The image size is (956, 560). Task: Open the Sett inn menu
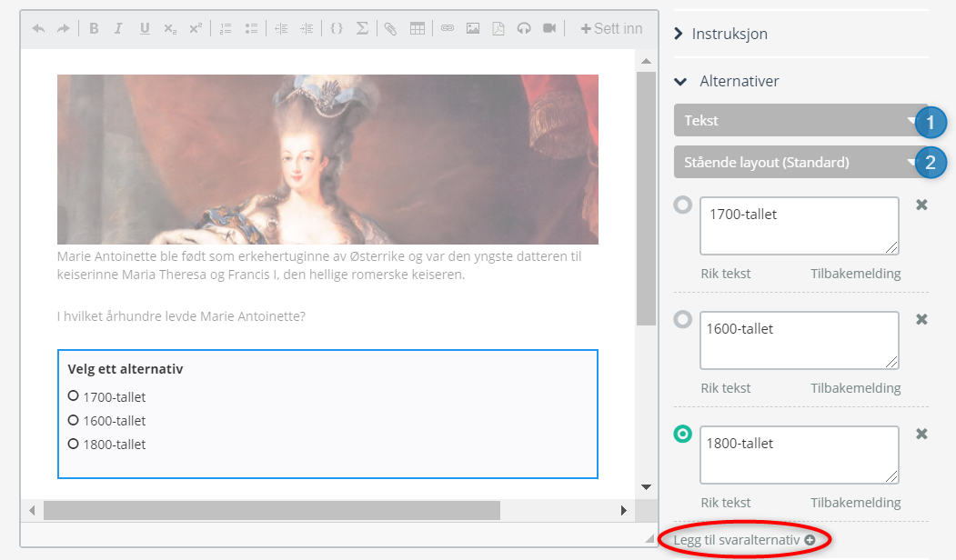coord(611,29)
